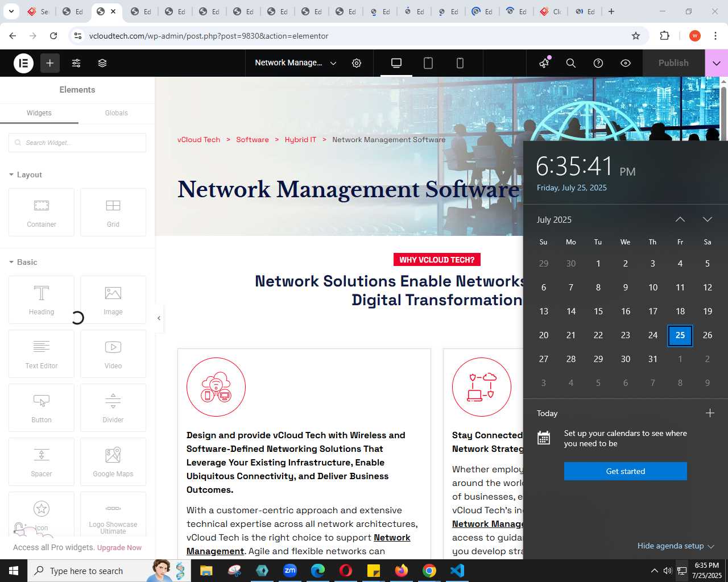Click the July 2025 month header
The width and height of the screenshot is (728, 582).
(554, 219)
